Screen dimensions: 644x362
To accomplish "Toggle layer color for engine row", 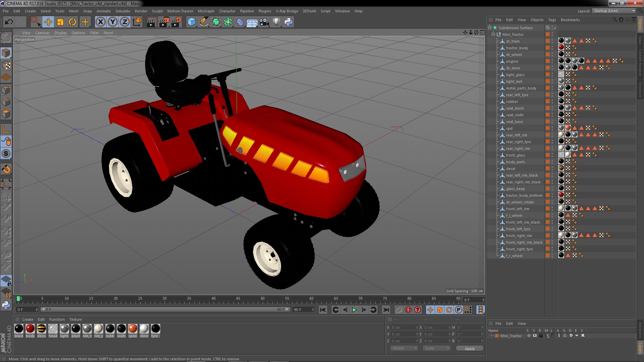I will pyautogui.click(x=547, y=61).
